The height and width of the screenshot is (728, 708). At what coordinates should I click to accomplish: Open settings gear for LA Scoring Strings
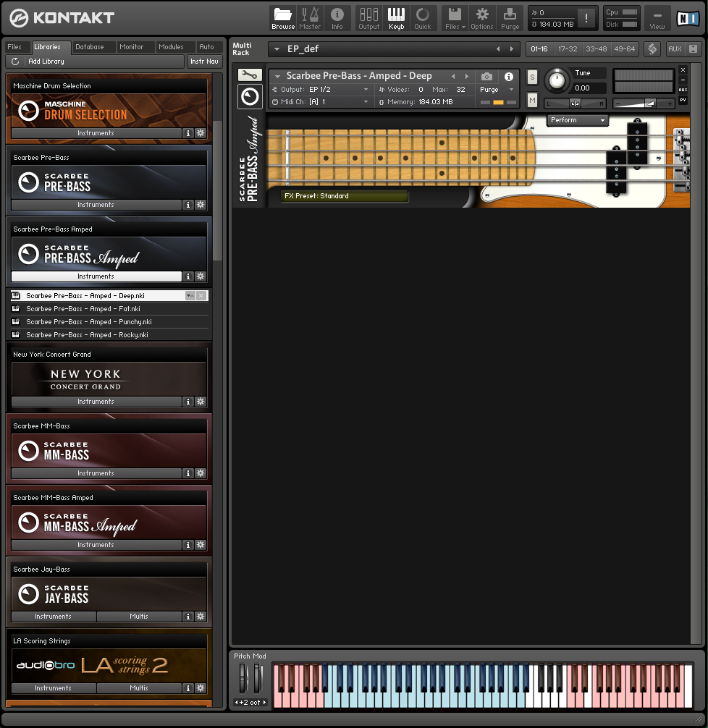(201, 688)
